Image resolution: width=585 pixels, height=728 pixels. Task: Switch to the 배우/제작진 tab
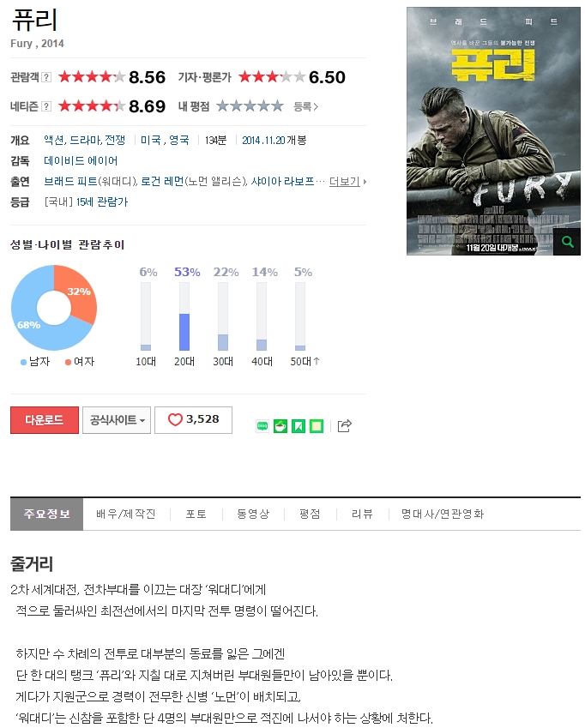(x=126, y=514)
